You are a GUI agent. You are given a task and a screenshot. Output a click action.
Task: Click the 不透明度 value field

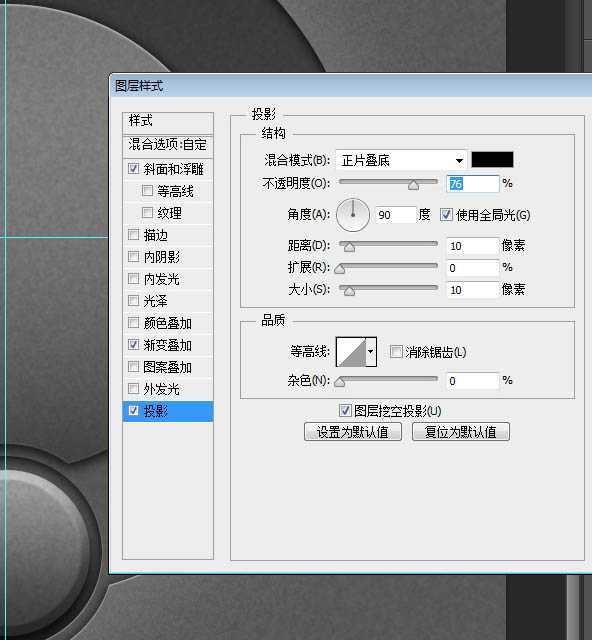473,184
